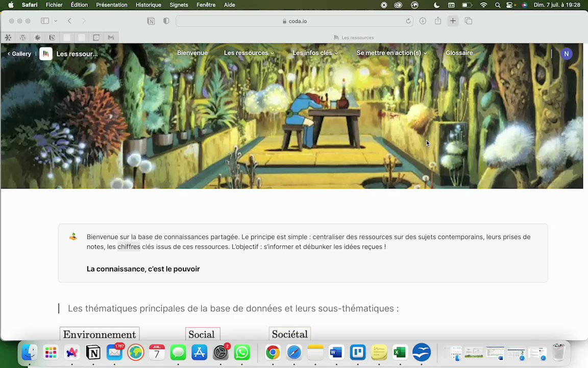
Task: Open Notion from the Dock
Action: point(93,352)
